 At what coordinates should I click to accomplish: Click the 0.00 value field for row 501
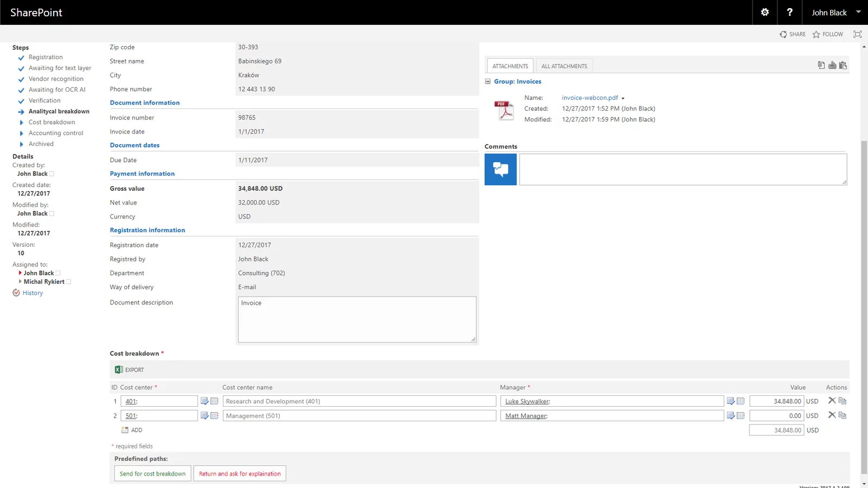[776, 416]
